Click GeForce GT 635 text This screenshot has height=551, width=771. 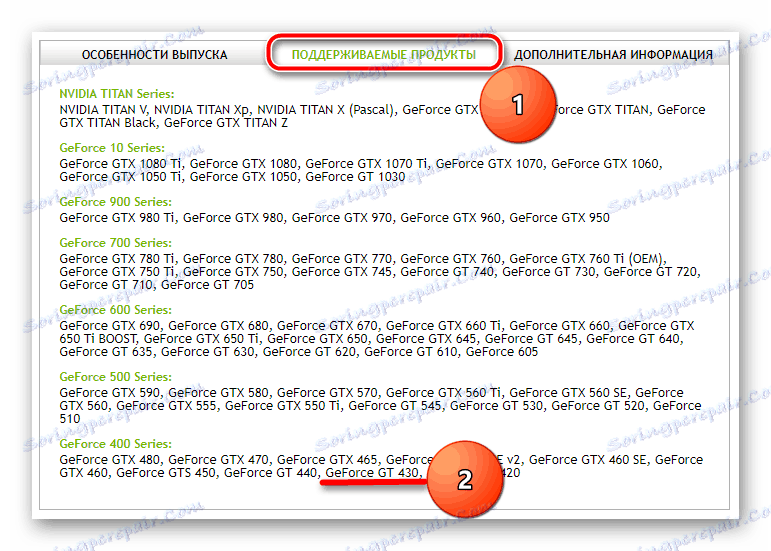(105, 352)
